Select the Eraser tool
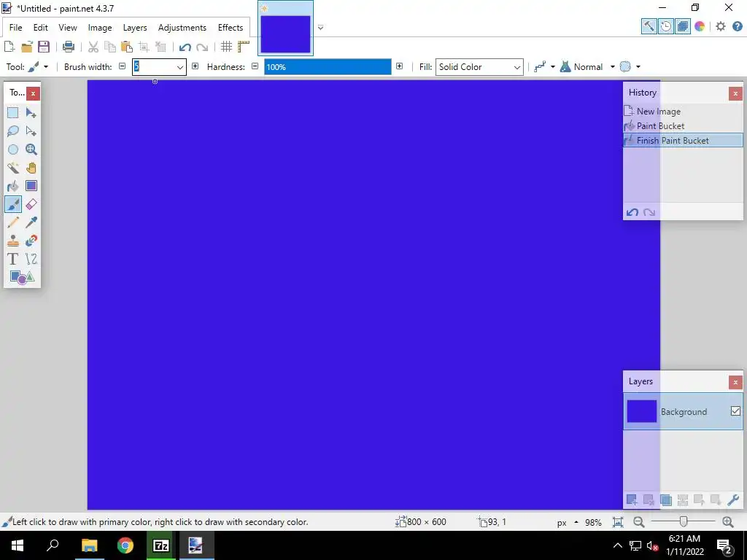The width and height of the screenshot is (747, 560). click(x=31, y=204)
